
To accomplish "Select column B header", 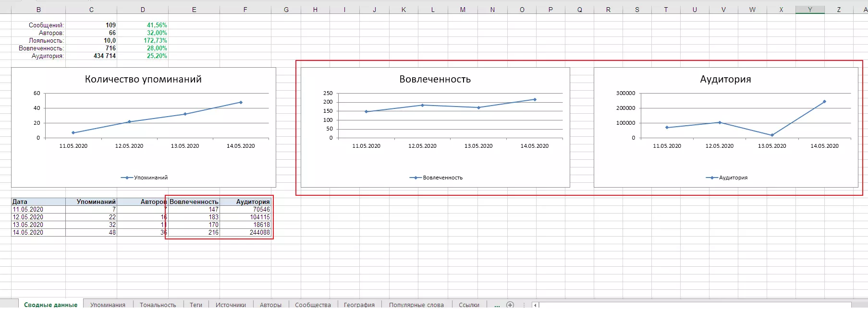I will (x=38, y=10).
